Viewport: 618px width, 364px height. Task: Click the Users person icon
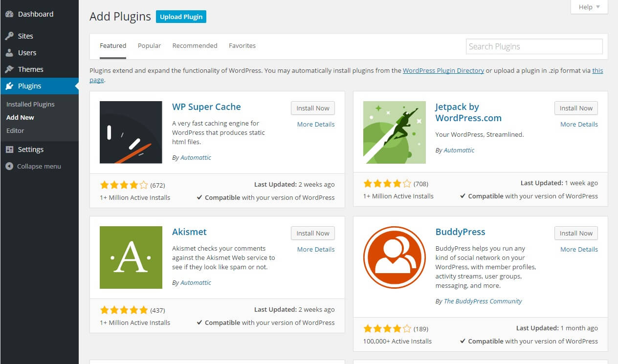(x=9, y=52)
